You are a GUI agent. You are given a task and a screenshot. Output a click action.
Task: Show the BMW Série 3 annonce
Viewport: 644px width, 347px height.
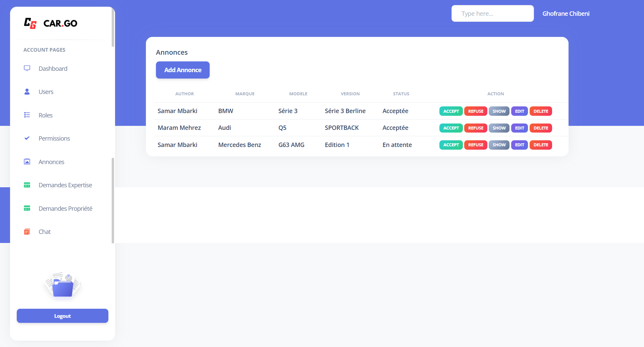499,111
